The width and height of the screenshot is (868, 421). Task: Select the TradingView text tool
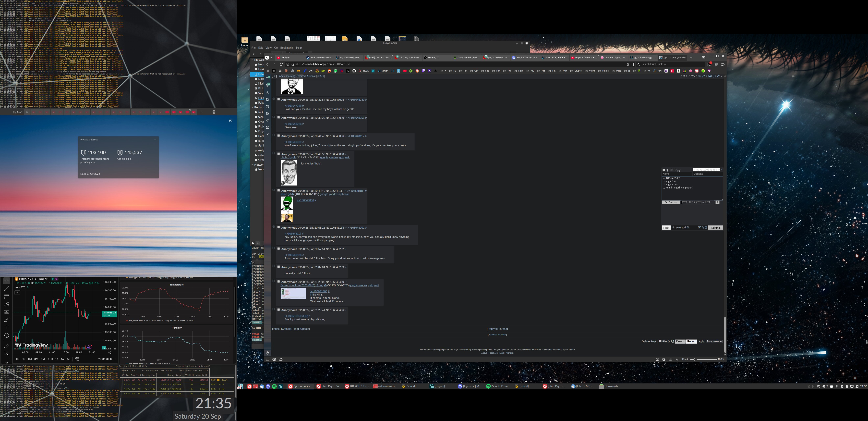(6, 328)
